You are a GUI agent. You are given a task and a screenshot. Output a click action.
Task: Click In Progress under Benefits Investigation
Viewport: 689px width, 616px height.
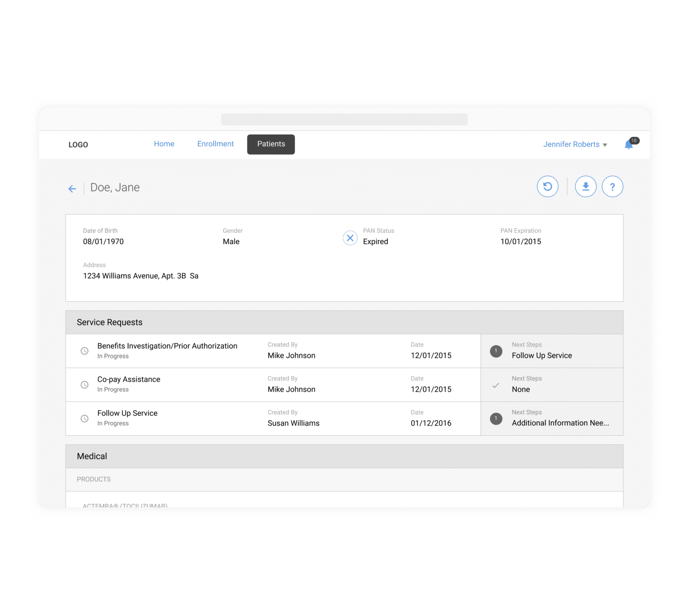click(113, 356)
